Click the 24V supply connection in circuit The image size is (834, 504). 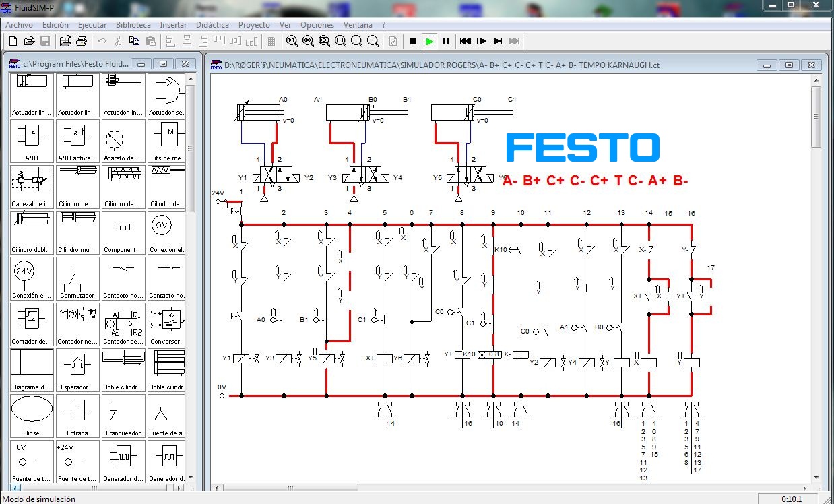218,201
